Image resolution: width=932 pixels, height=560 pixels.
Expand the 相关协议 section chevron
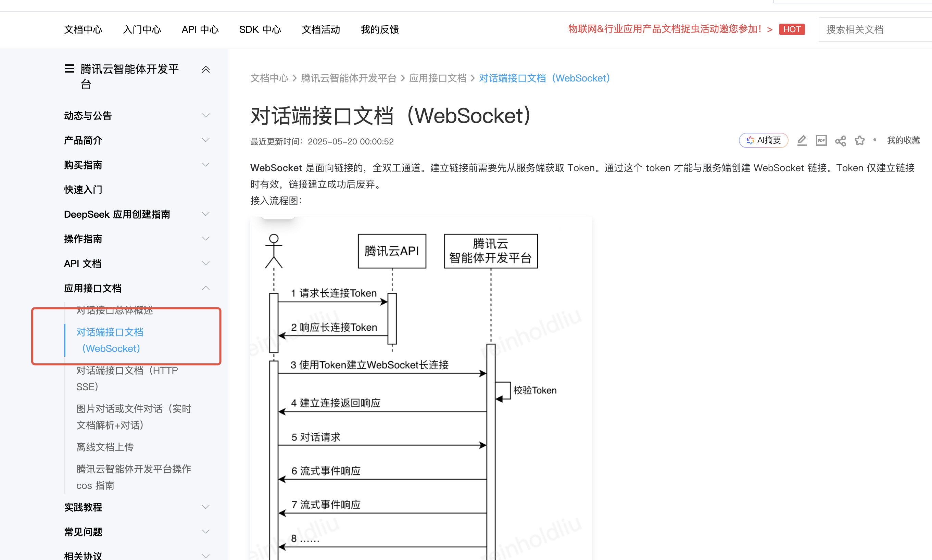(206, 556)
